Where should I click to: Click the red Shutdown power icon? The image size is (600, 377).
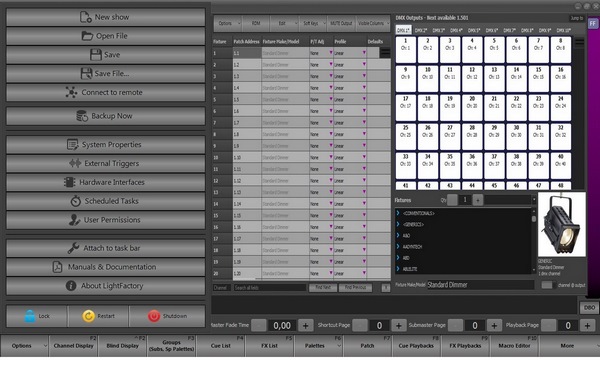154,316
